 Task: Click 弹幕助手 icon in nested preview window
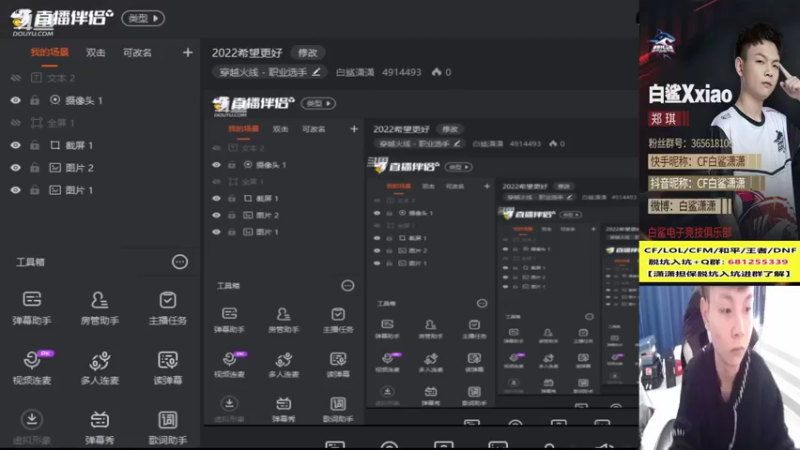(x=230, y=313)
